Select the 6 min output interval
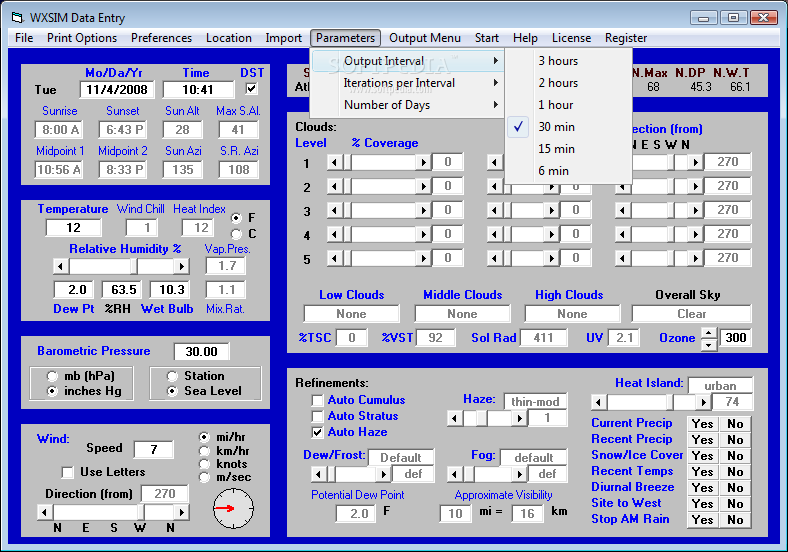The width and height of the screenshot is (788, 552). tap(568, 171)
